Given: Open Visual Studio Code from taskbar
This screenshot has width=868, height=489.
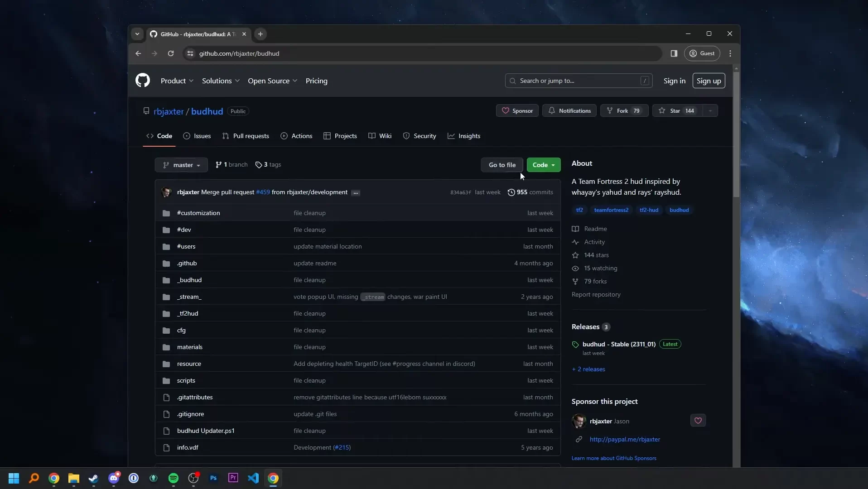Looking at the screenshot, I should click(x=253, y=478).
